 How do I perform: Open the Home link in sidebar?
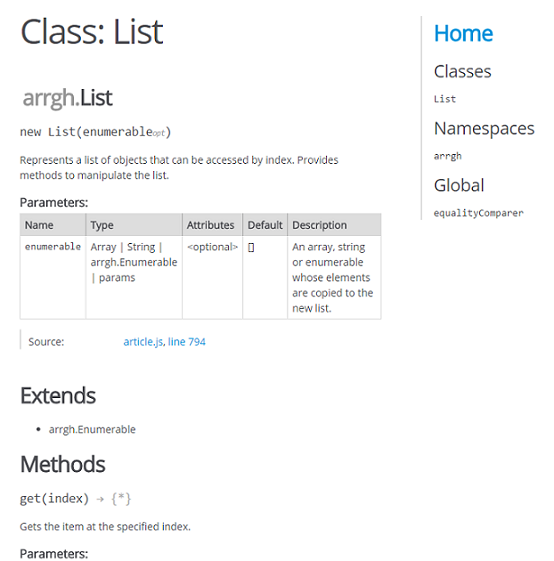(x=463, y=33)
